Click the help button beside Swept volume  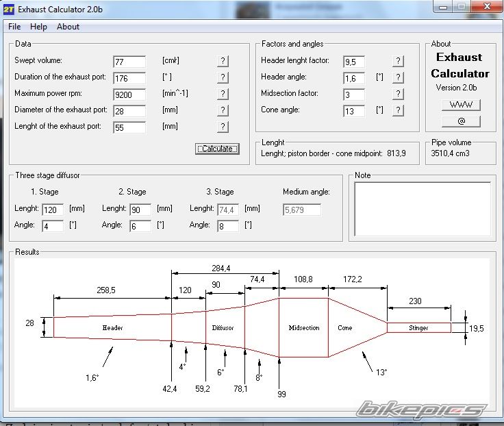tap(223, 61)
